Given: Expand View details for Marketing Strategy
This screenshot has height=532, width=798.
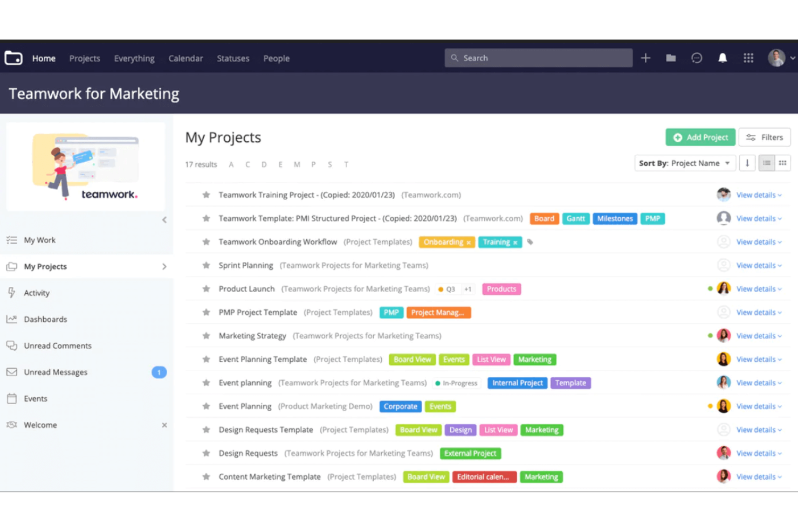Looking at the screenshot, I should pos(759,336).
